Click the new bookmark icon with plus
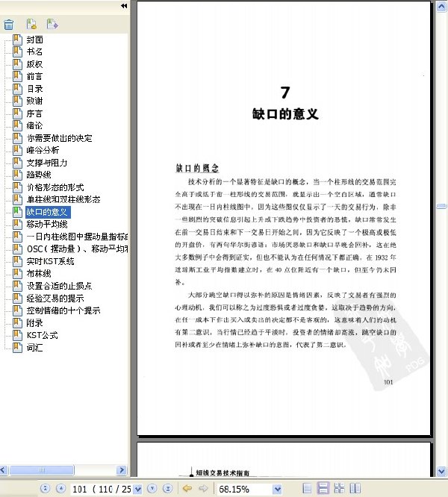This screenshot has height=497, width=448. tap(31, 24)
